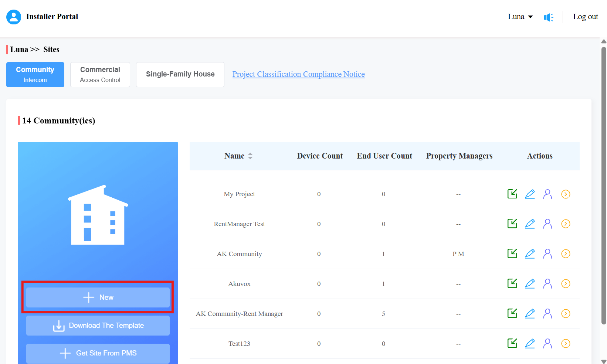Viewport: 607px width, 364px height.
Task: Edit the RentManager Test community
Action: click(x=530, y=224)
